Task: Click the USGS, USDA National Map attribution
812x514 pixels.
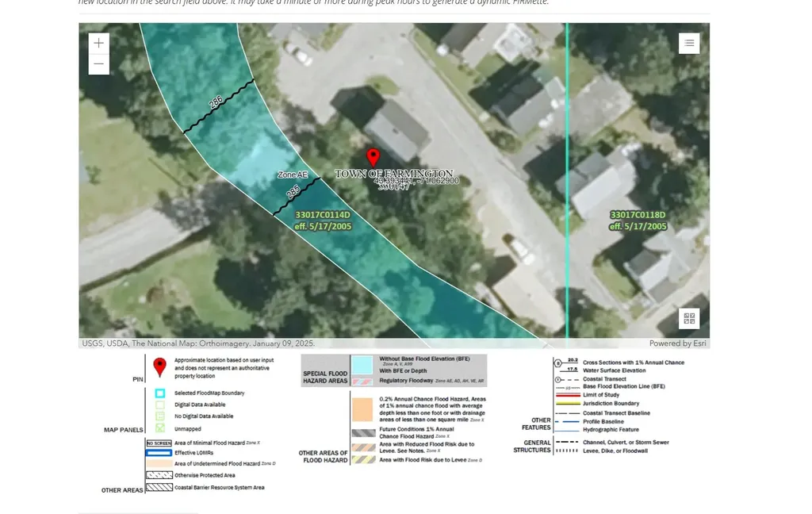Action: [198, 343]
